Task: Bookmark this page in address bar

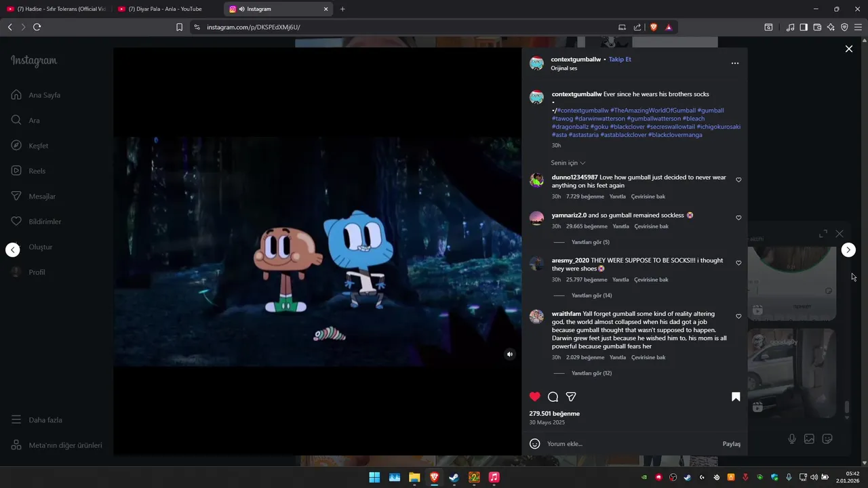Action: (x=179, y=27)
